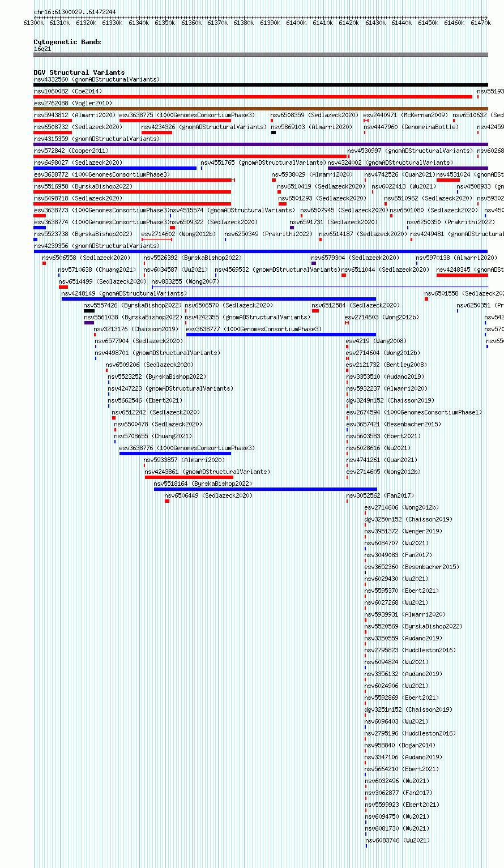The image size is (504, 868).
Task: Click the black bar under nsv4332560
Action: [260, 85]
